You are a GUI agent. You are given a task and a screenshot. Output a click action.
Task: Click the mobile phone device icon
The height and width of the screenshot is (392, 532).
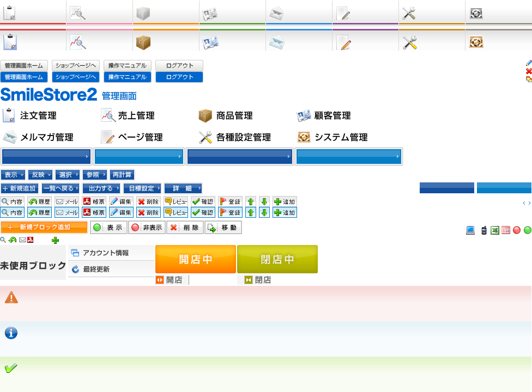point(484,230)
